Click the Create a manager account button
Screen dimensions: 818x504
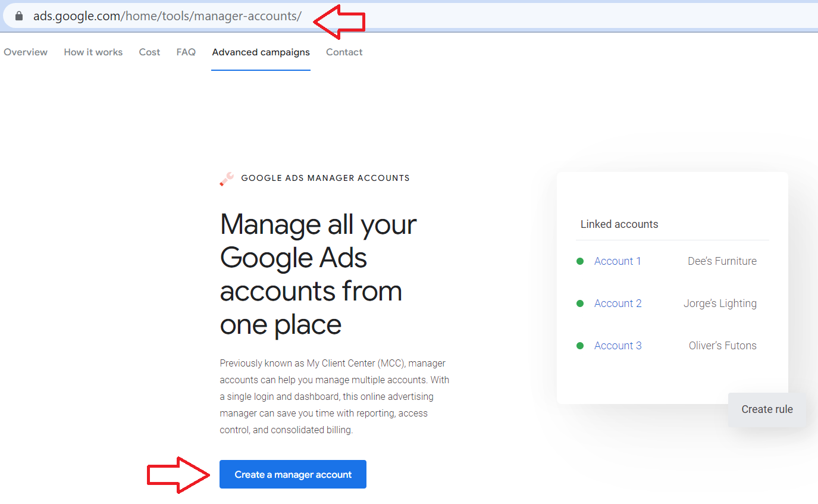[x=293, y=474]
